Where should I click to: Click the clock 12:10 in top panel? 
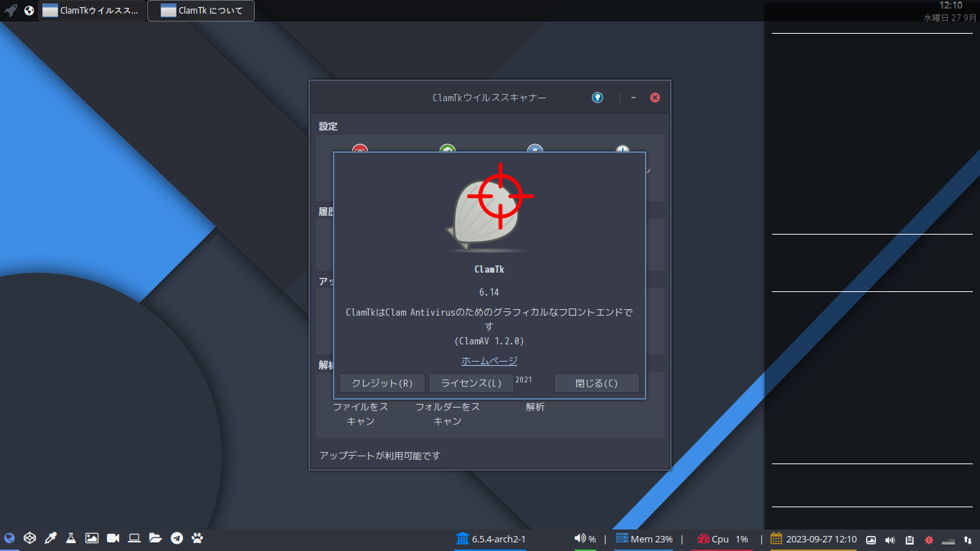coord(951,5)
